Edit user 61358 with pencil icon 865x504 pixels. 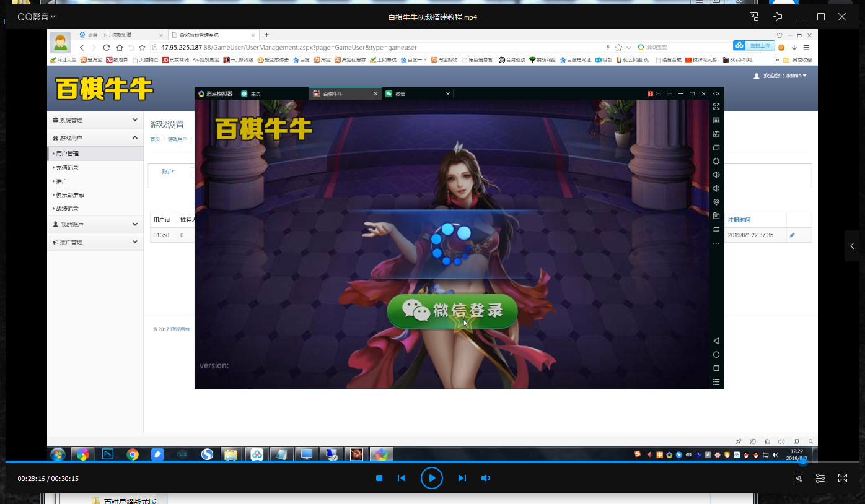(x=792, y=235)
